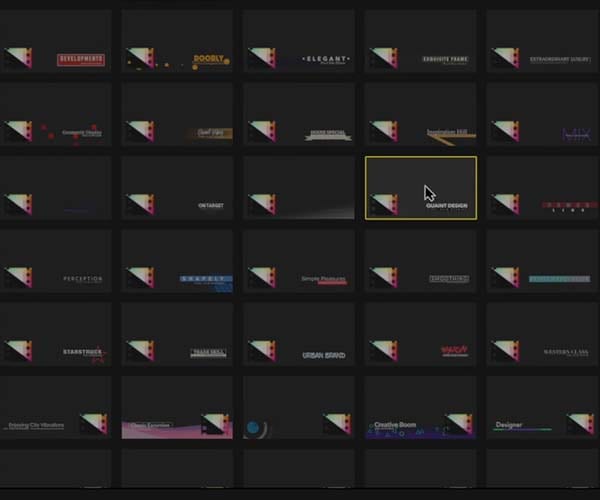Select the DEVELOPMENTS red-boxed title thumbnail

(x=55, y=41)
